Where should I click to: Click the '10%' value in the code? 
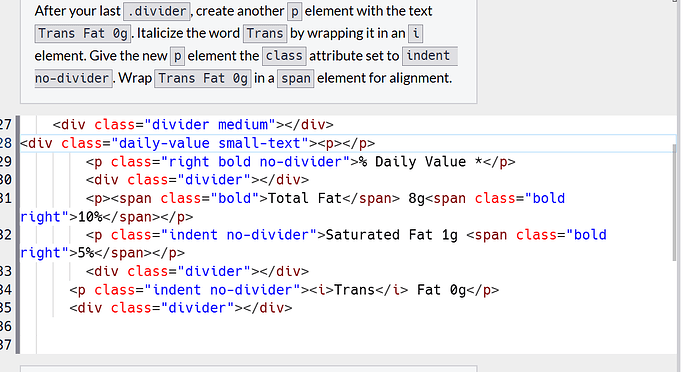tap(90, 217)
